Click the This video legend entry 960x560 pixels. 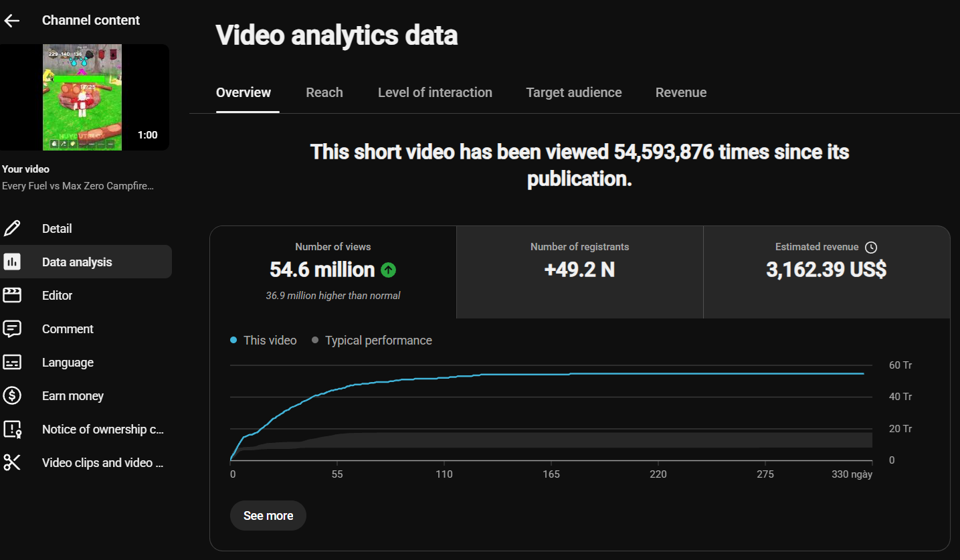pyautogui.click(x=263, y=340)
